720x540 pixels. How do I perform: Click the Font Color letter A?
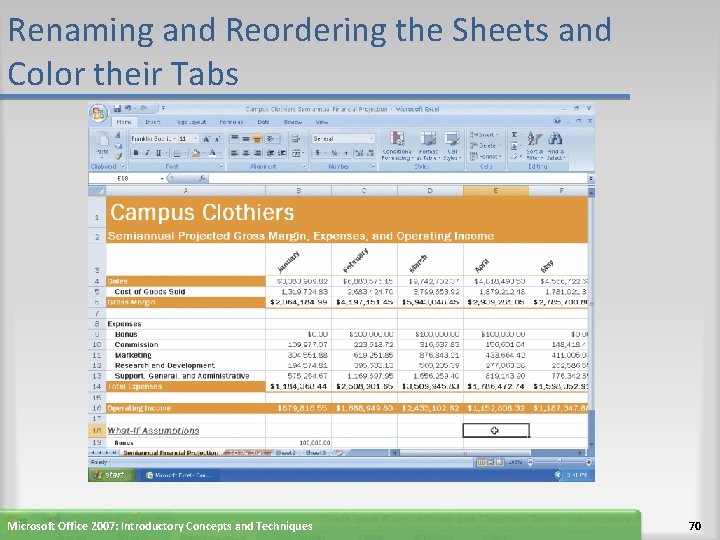pos(212,153)
